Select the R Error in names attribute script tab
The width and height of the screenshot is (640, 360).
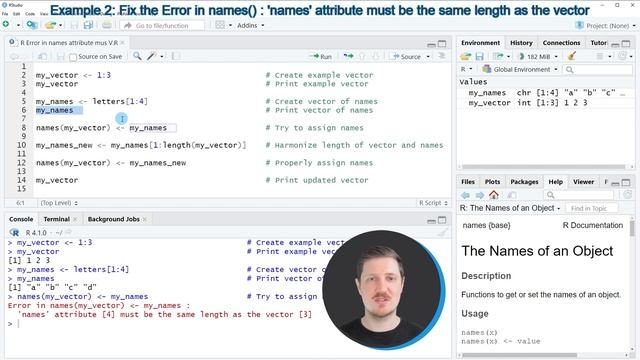(x=69, y=42)
